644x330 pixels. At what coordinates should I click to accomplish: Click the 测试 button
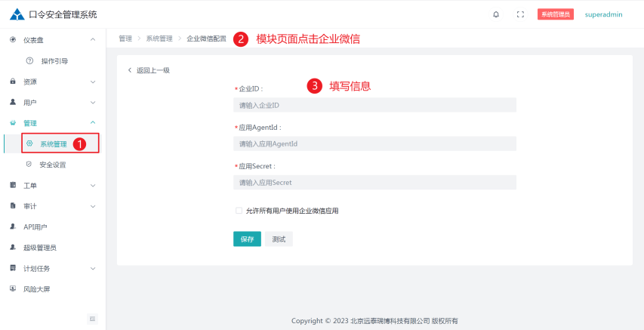(279, 239)
